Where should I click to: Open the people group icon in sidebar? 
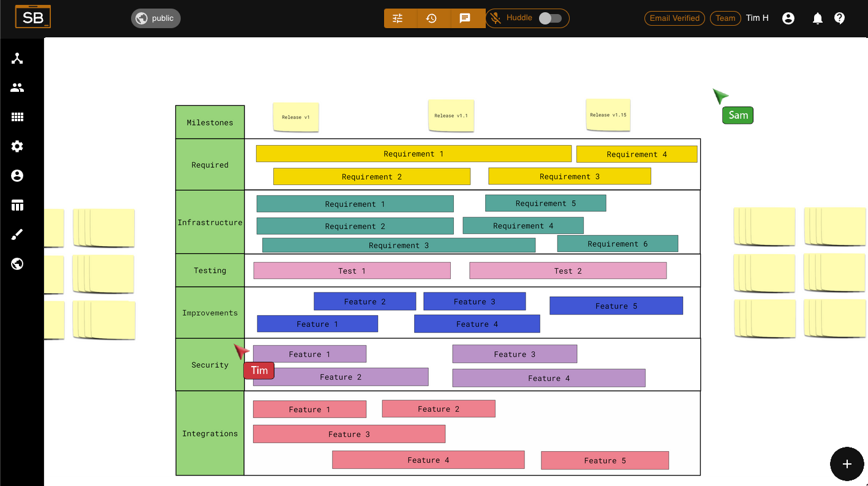point(17,88)
